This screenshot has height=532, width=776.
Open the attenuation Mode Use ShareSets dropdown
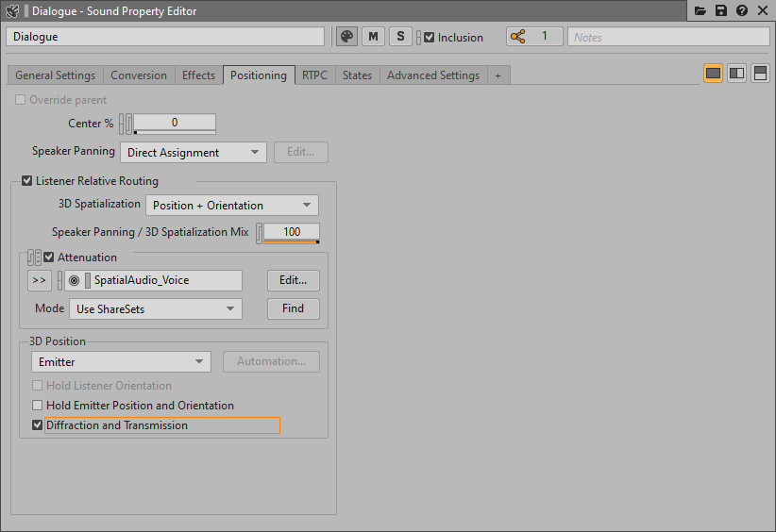[x=155, y=309]
